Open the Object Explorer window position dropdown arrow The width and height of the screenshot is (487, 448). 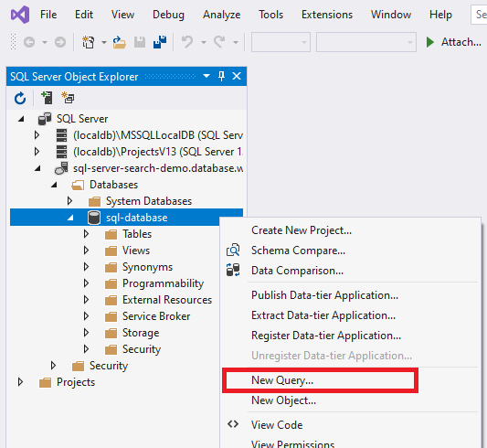point(206,76)
